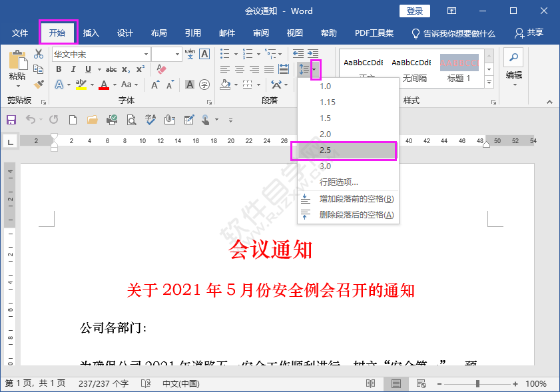
Task: Center the paragraph text
Action: pos(240,69)
